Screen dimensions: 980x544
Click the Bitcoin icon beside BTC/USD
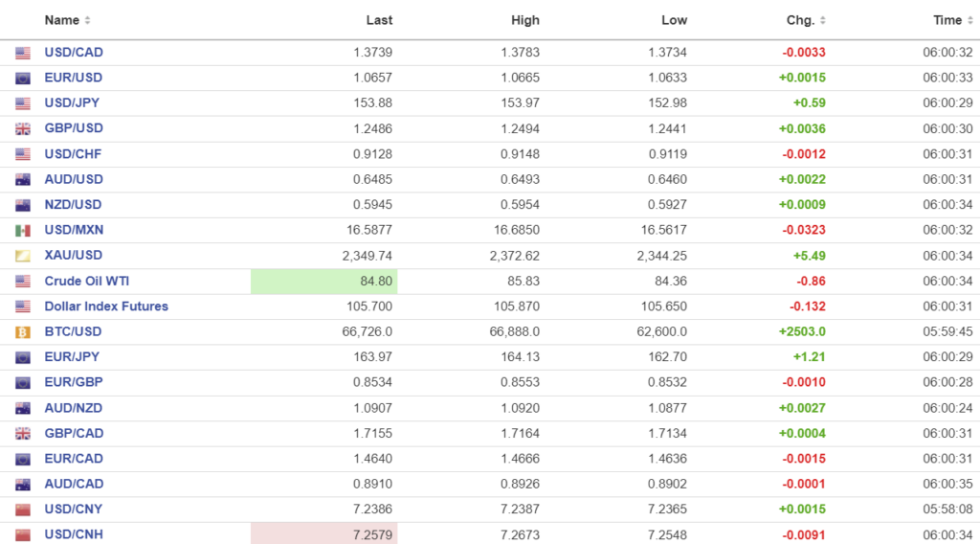click(23, 332)
